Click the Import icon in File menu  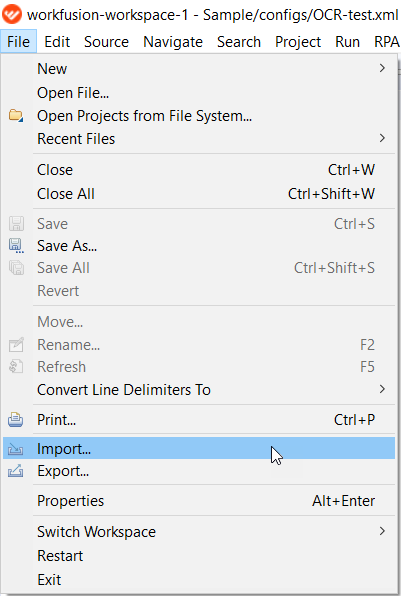pyautogui.click(x=16, y=449)
